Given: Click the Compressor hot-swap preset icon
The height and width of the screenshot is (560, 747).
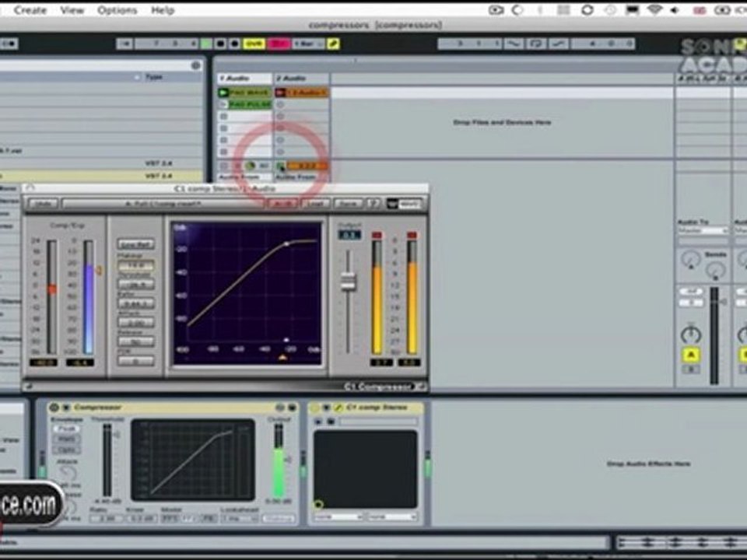Looking at the screenshot, I should (280, 408).
